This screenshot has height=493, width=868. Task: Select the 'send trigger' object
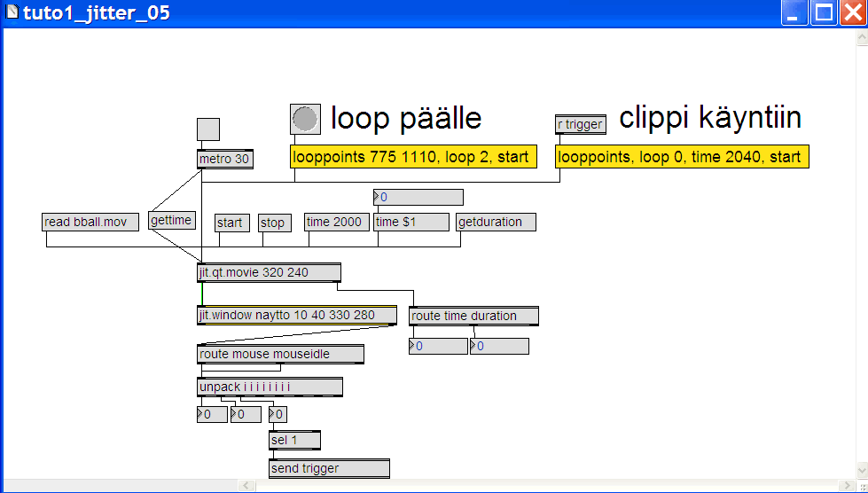[328, 468]
